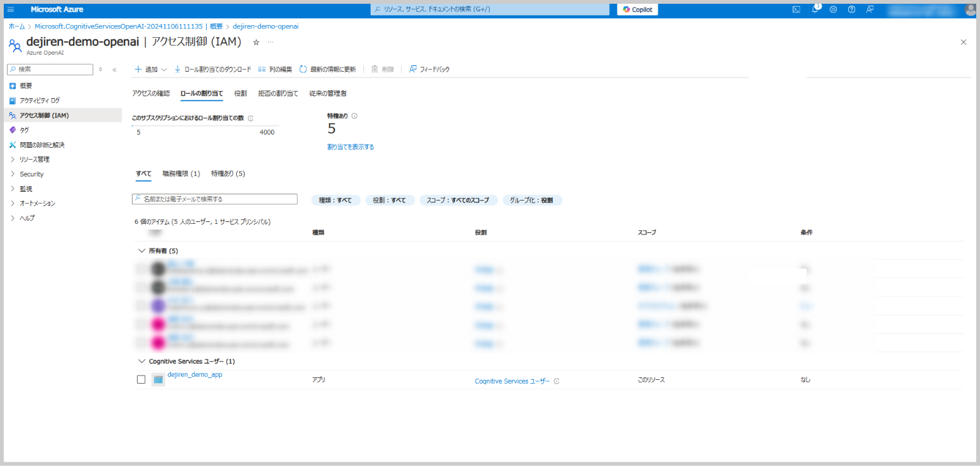Tick the checkbox for dejiren_demo_app row
The height and width of the screenshot is (466, 980).
141,380
